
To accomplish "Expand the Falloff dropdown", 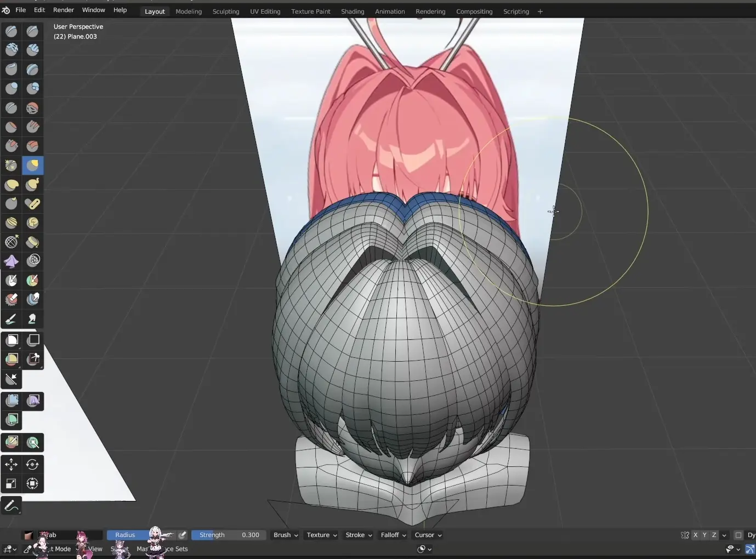I will pos(394,535).
